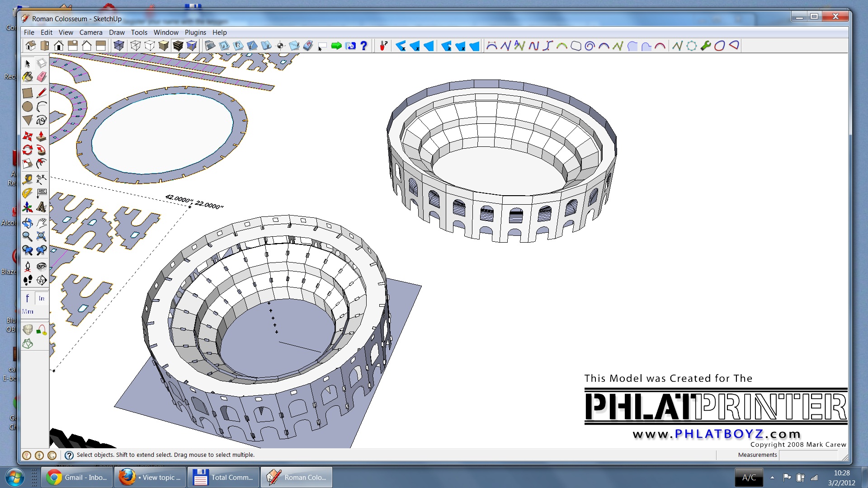Select the Paint Bucket tool
This screenshot has width=868, height=488.
(x=28, y=77)
